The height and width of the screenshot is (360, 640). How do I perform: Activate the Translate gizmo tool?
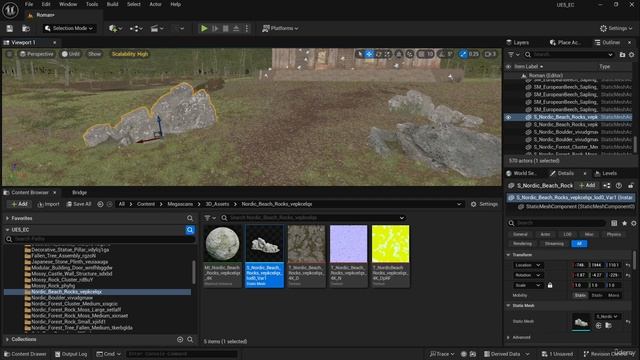click(x=369, y=54)
